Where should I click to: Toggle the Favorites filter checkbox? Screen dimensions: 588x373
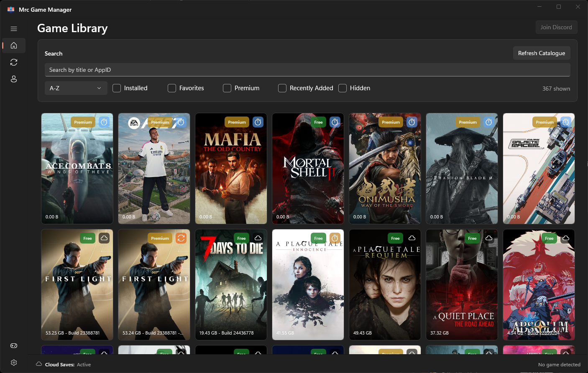(172, 88)
